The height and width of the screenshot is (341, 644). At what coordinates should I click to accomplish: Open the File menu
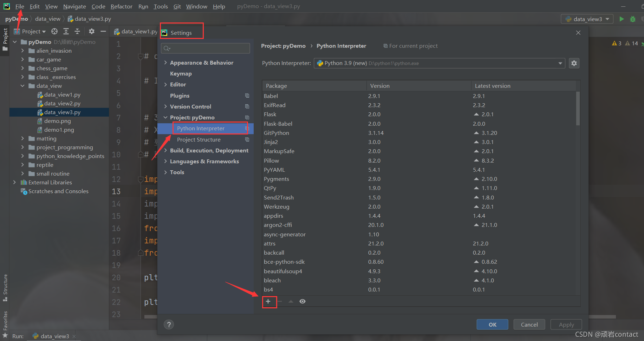coord(20,6)
